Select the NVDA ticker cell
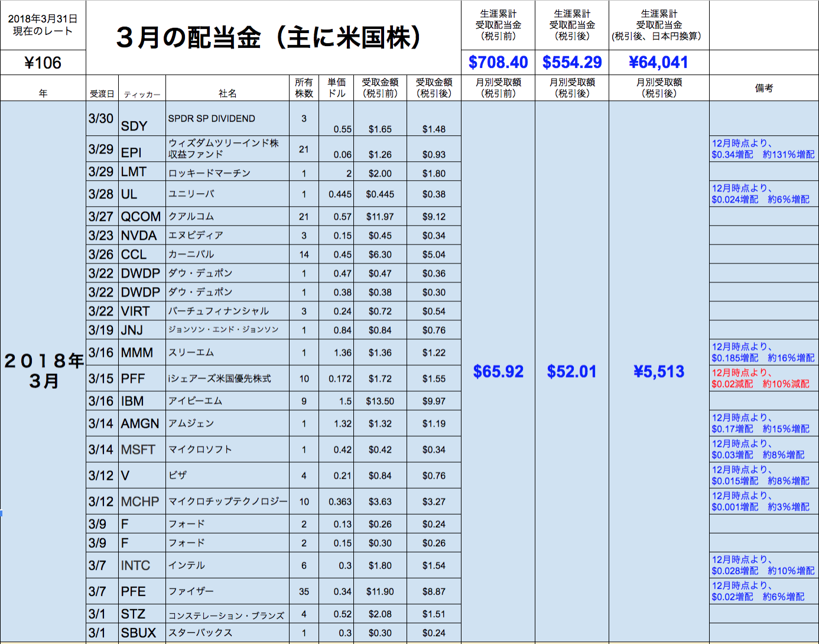This screenshot has height=644, width=819. click(142, 236)
